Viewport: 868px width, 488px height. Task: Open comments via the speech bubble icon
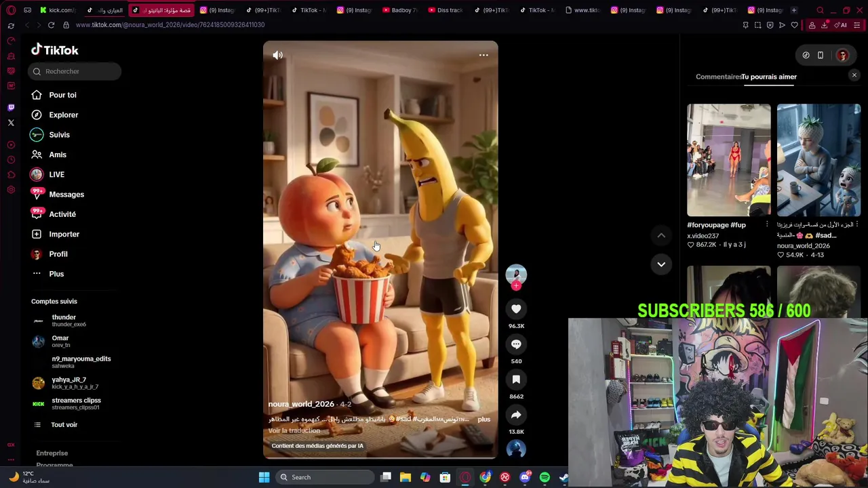click(516, 344)
